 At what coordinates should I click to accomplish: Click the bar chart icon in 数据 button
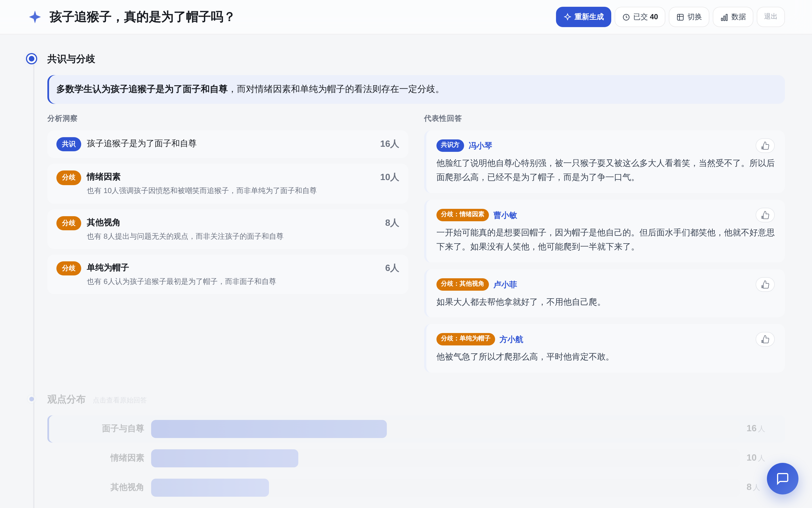tap(724, 17)
